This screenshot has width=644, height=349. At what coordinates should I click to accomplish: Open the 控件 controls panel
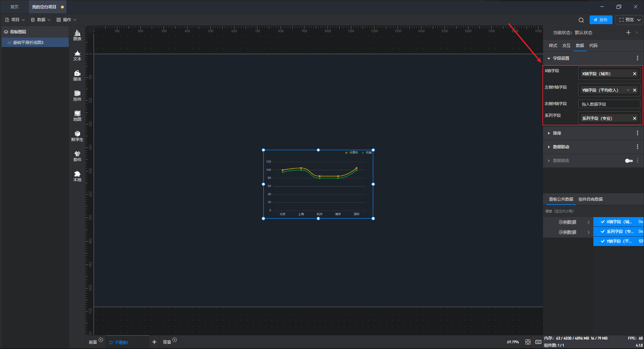(x=77, y=96)
